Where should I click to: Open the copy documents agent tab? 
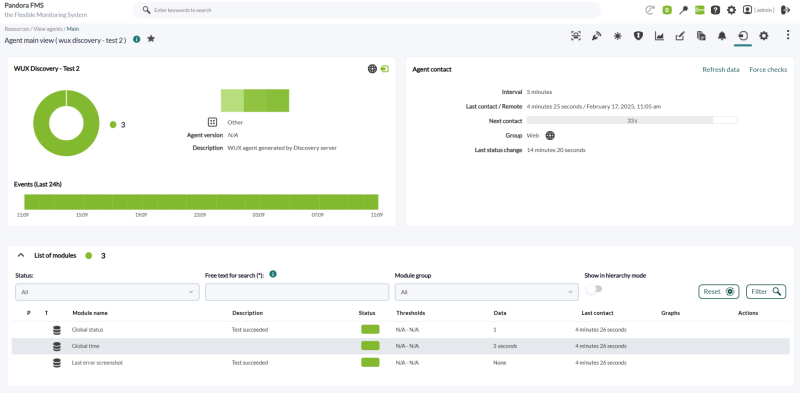tap(701, 36)
